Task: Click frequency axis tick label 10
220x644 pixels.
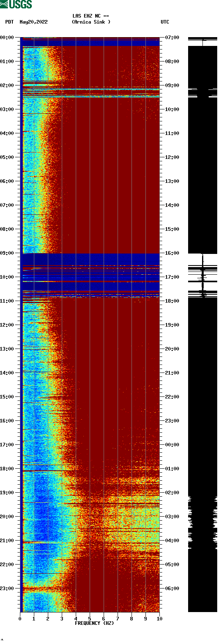Action: point(159,619)
